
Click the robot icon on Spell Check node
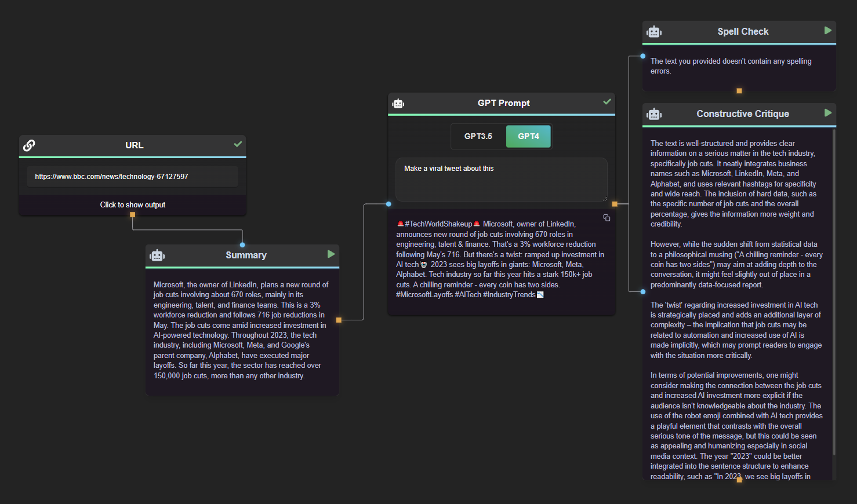pos(654,32)
